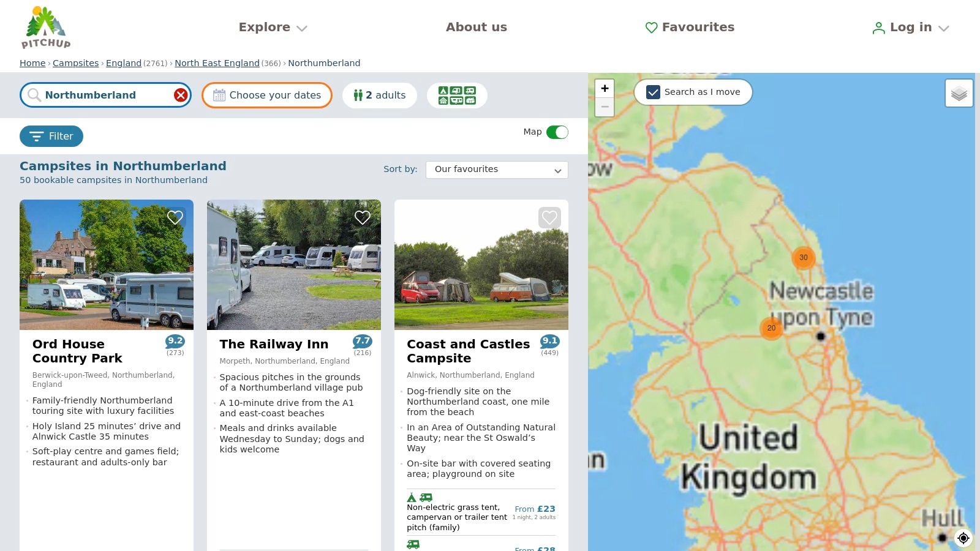Clear the Northumberland search with red X
980x551 pixels.
[181, 95]
